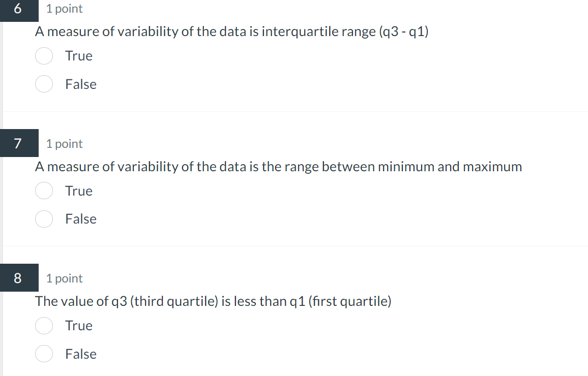Click the False label next to question 7 radio
Image resolution: width=588 pixels, height=376 pixels.
[81, 219]
